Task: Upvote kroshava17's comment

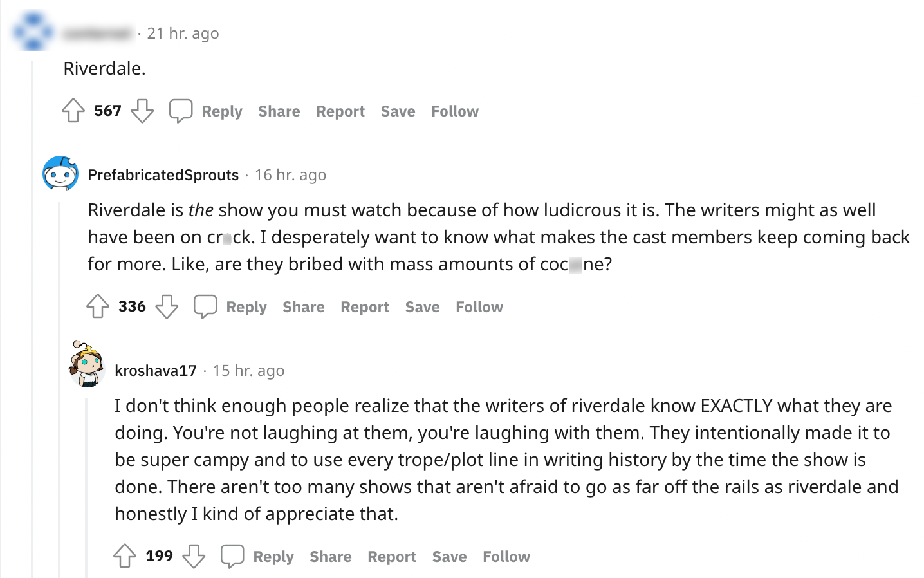Action: (125, 556)
